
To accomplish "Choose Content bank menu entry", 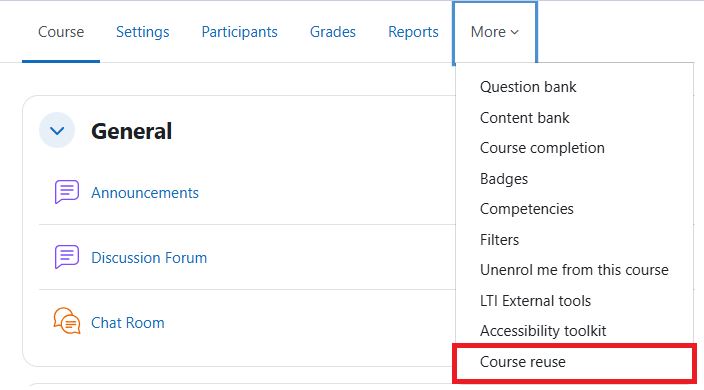I will coord(524,118).
